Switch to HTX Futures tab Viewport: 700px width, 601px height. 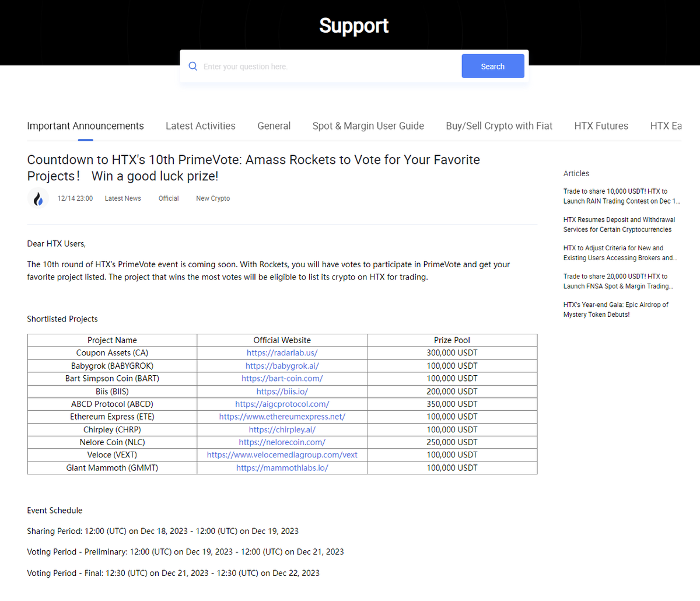click(x=601, y=126)
